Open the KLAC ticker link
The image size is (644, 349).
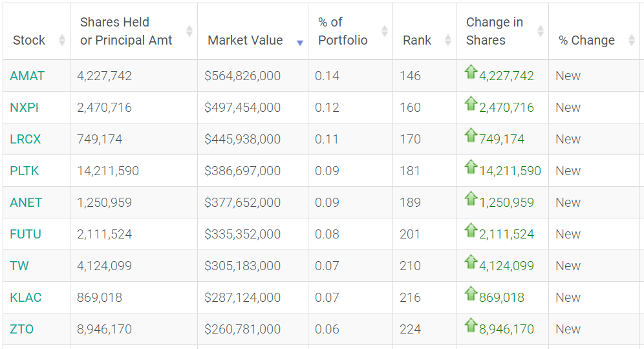[26, 297]
